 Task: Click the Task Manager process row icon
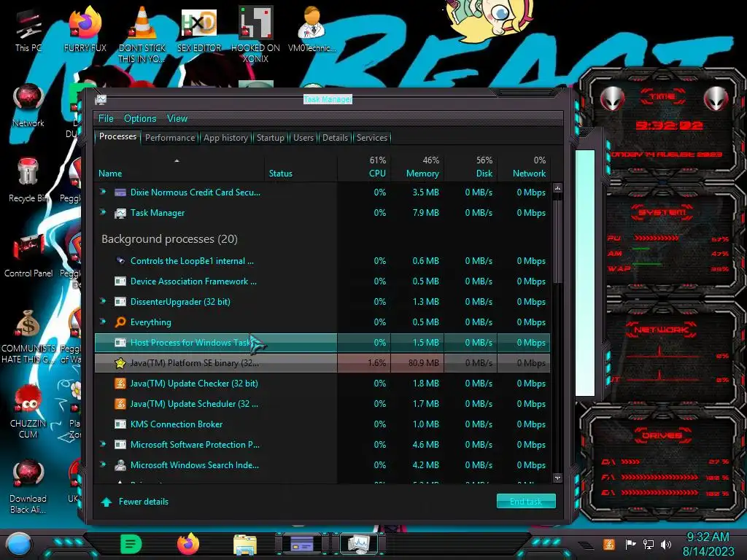[x=120, y=213]
